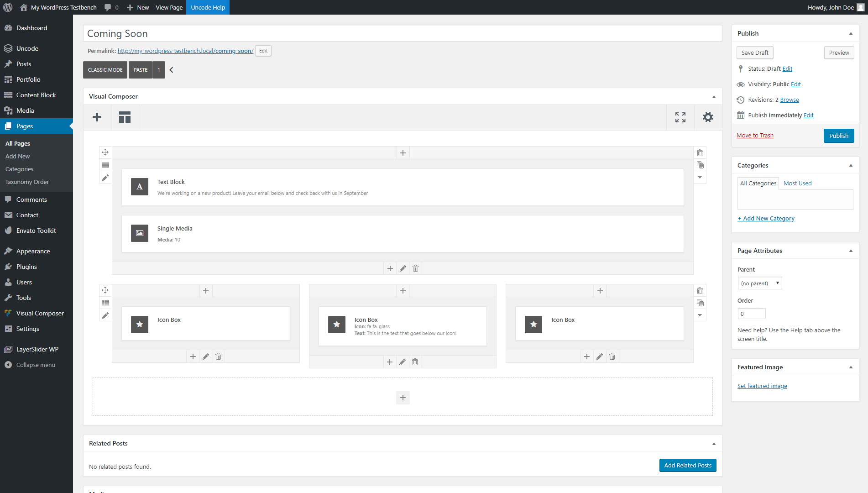868x493 pixels.
Task: Click Add New Category link
Action: 766,218
